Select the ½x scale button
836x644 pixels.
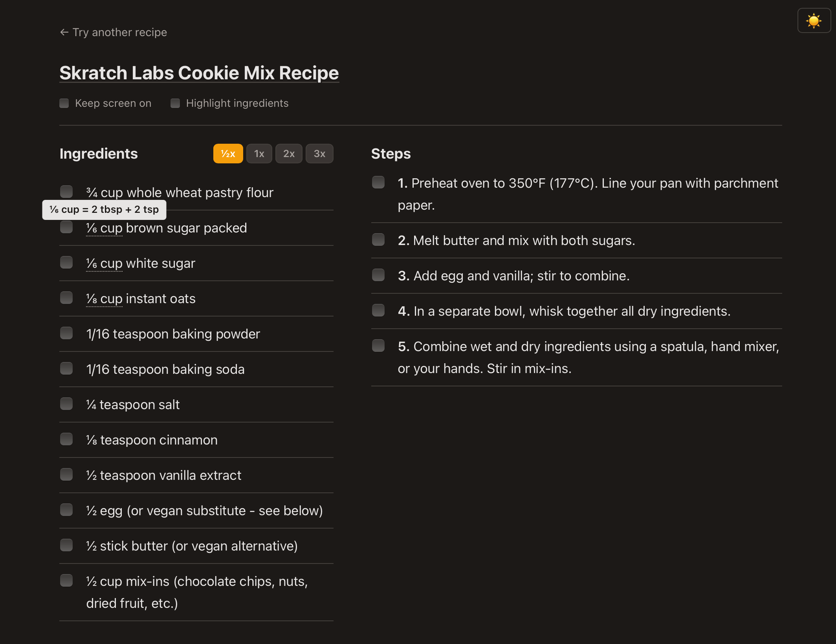(228, 154)
